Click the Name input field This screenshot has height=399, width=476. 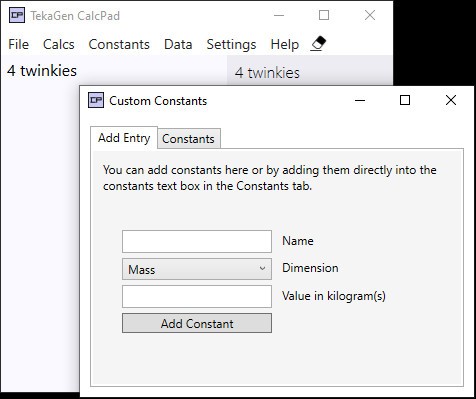click(x=197, y=241)
